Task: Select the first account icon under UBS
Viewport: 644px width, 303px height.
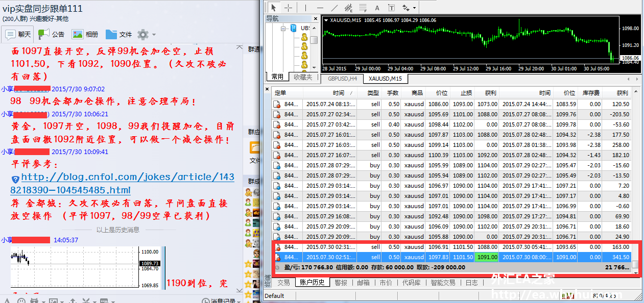Action: (304, 37)
